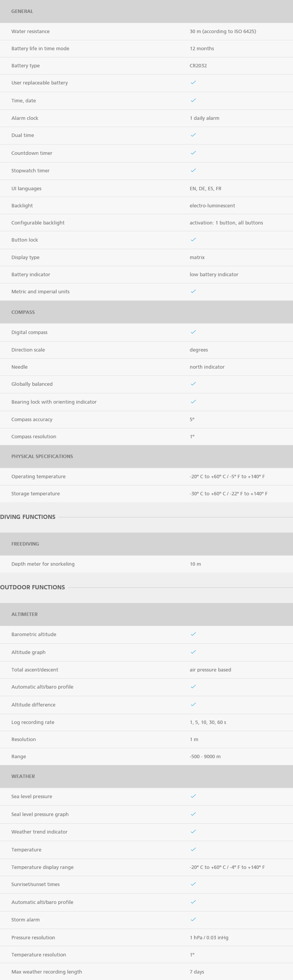The height and width of the screenshot is (980, 293).
Task: Select the GENERAL section header
Action: pyautogui.click(x=146, y=11)
